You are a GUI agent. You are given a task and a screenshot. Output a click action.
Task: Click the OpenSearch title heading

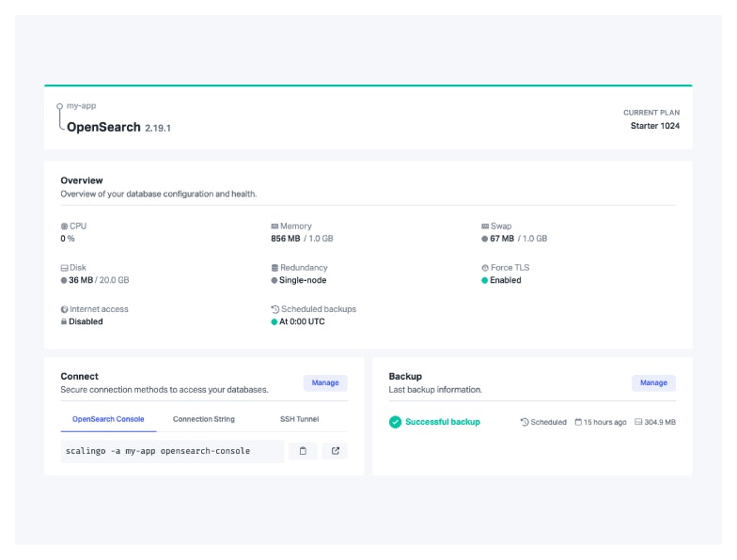tap(103, 127)
